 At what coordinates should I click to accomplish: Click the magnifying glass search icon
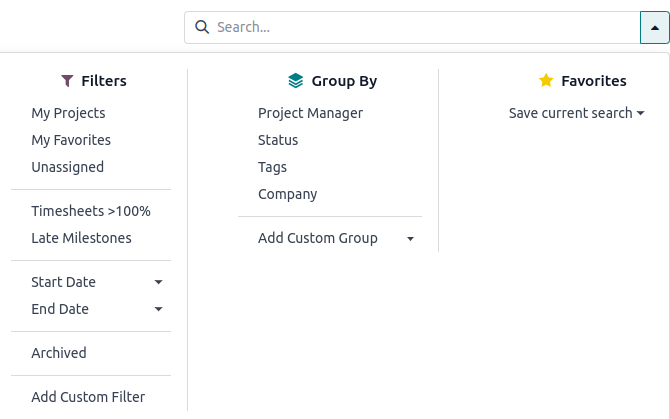[x=202, y=27]
